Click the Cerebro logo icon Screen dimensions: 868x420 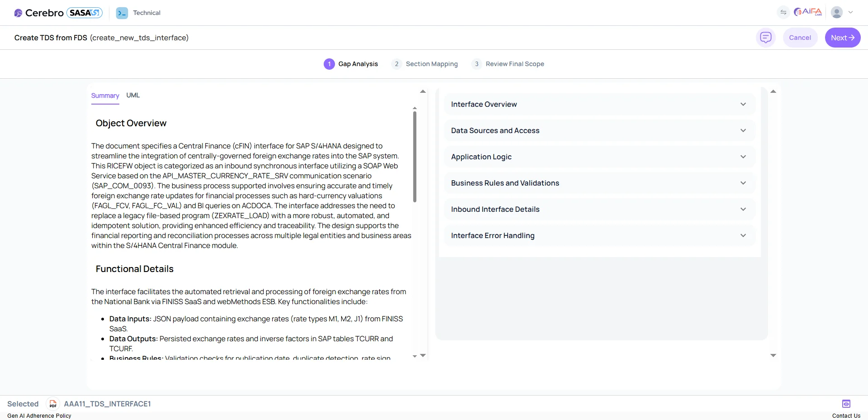pos(18,13)
